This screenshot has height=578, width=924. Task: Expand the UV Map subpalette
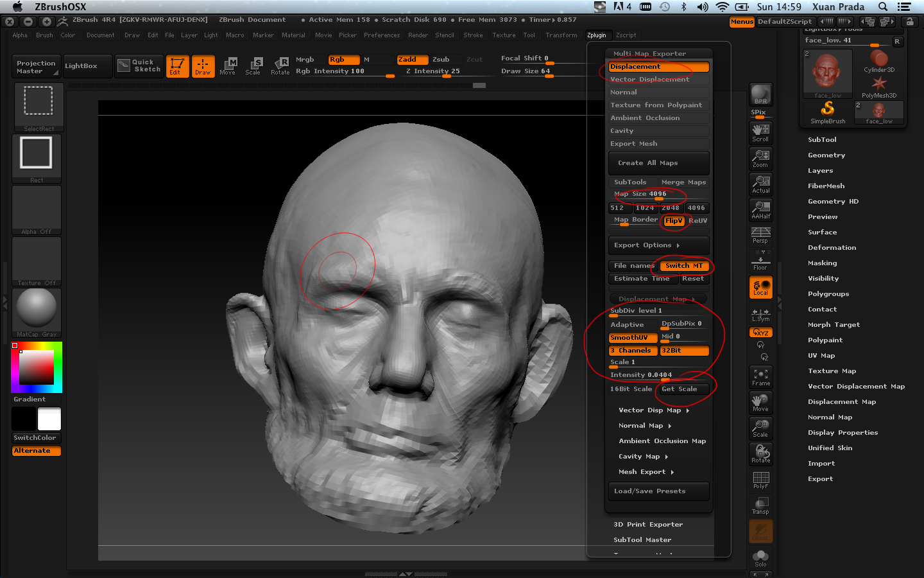click(x=821, y=355)
